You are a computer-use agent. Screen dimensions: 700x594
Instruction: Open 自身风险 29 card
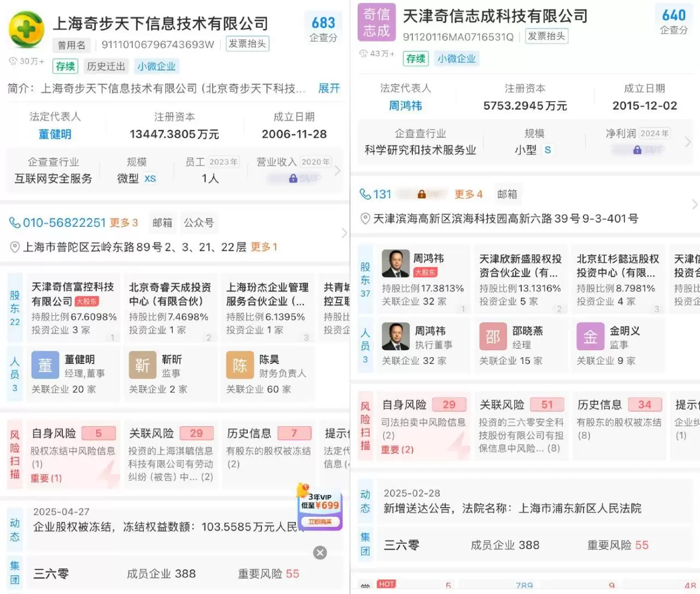point(424,426)
